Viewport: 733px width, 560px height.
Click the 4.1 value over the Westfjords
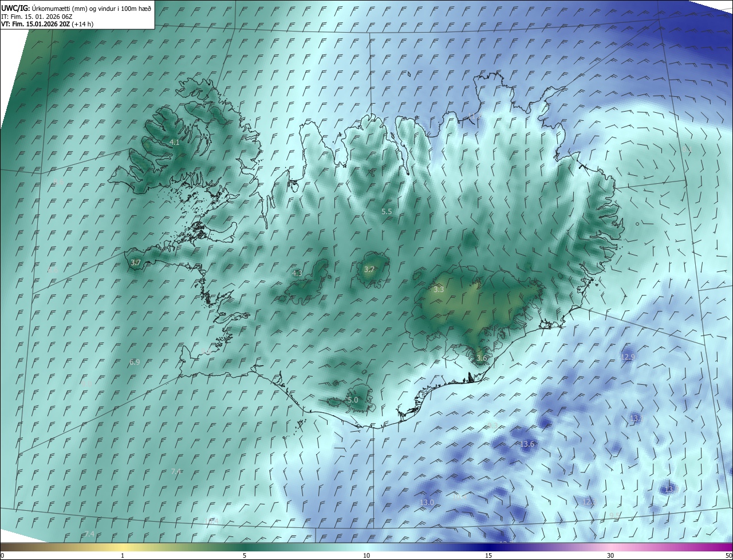tap(175, 142)
